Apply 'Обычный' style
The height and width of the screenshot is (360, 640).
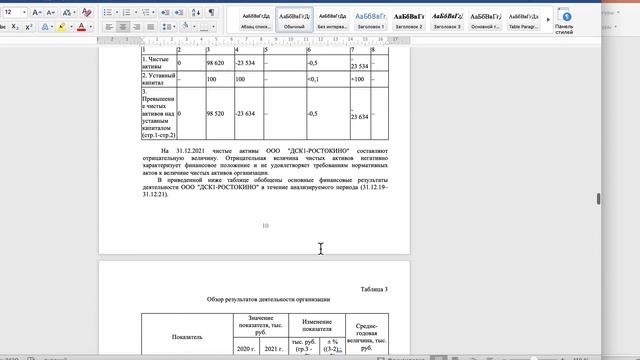click(x=294, y=20)
